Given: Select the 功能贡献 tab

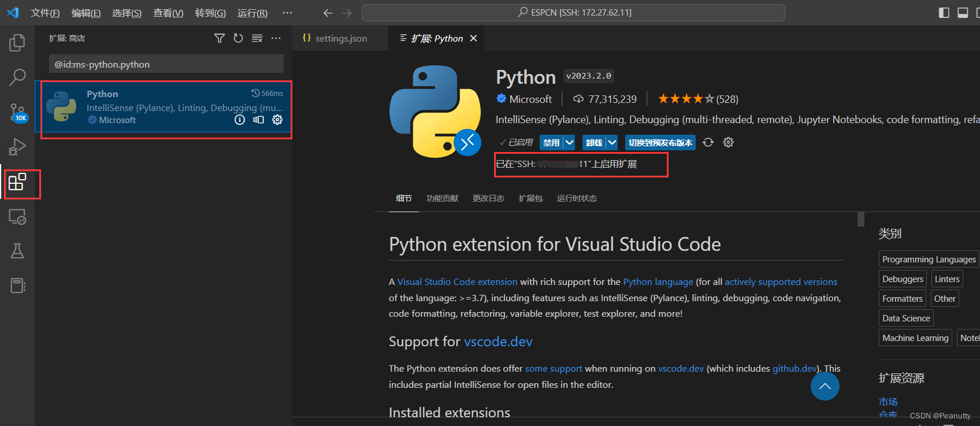Looking at the screenshot, I should click(442, 198).
